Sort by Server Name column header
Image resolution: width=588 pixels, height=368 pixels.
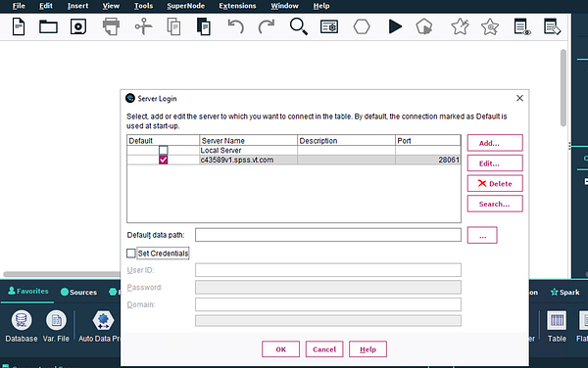248,140
